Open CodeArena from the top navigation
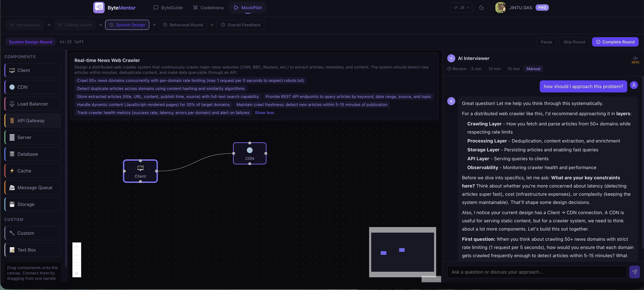 tap(208, 8)
